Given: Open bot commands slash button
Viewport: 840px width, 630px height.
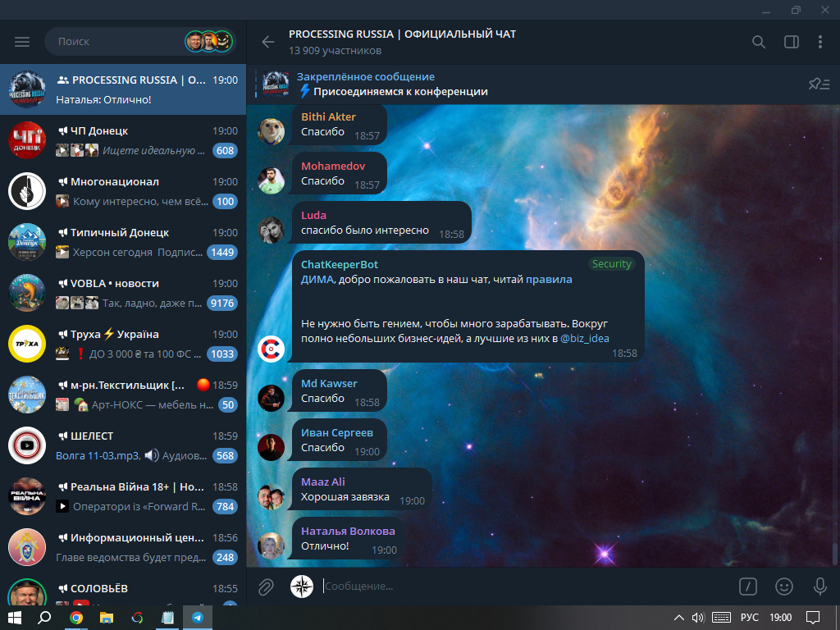Looking at the screenshot, I should (x=748, y=587).
